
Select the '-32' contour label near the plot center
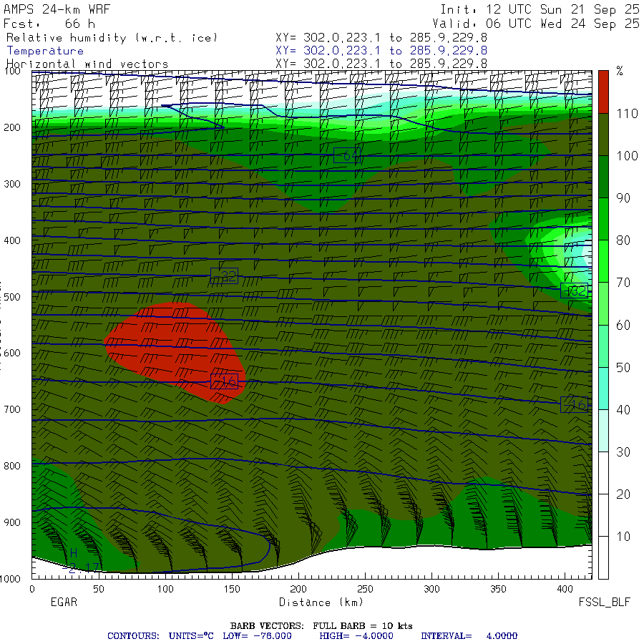click(224, 275)
